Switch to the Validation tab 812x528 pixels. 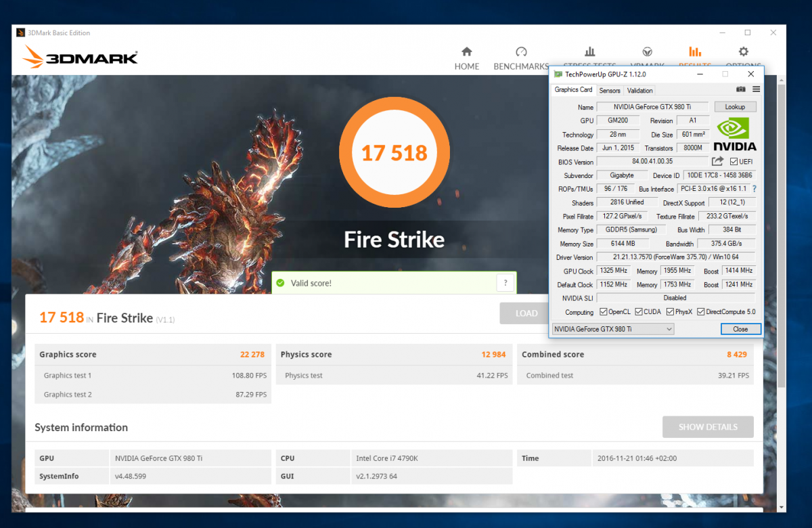[x=640, y=90]
